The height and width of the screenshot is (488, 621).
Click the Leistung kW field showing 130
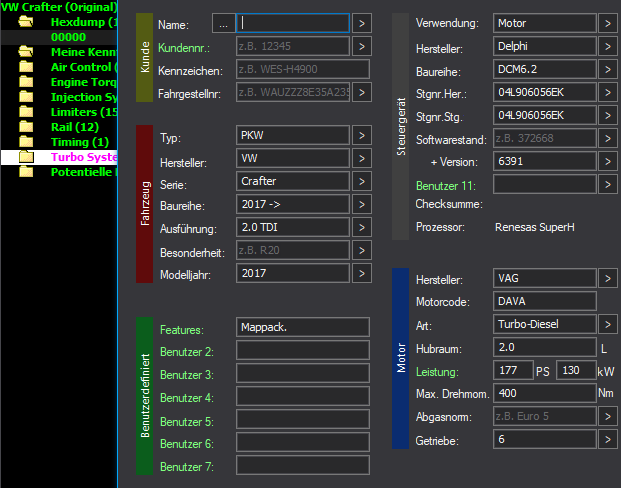pos(576,370)
